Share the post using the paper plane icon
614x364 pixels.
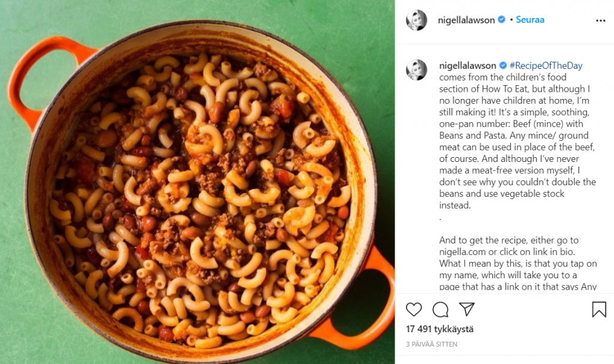(x=466, y=309)
